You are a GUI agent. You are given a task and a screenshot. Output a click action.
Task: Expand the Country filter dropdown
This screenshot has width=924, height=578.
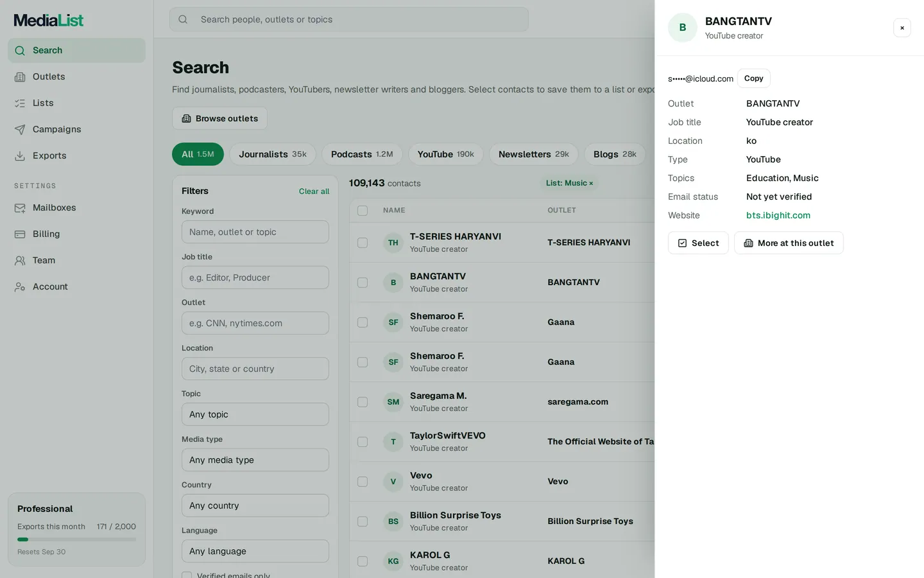point(255,505)
